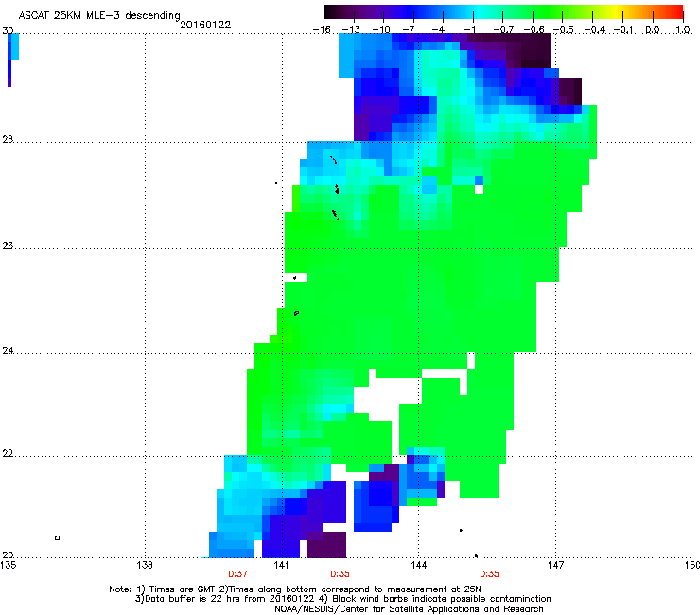Click the latitude label 28
This screenshot has width=700, height=615.
point(8,139)
